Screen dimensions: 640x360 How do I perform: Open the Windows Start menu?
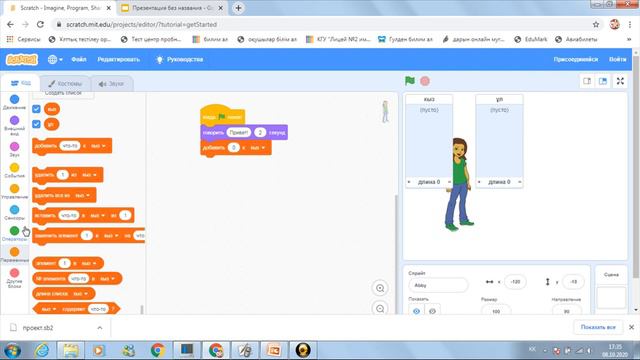click(x=12, y=350)
